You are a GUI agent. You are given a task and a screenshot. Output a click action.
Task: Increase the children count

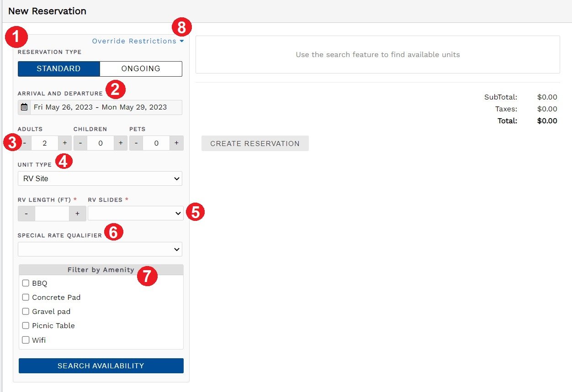[x=120, y=143]
